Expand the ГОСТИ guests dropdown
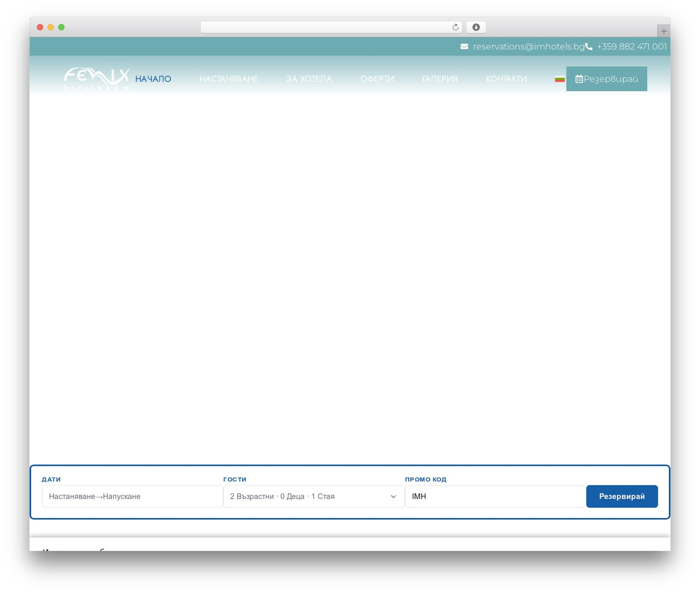This screenshot has width=700, height=593. tap(314, 496)
